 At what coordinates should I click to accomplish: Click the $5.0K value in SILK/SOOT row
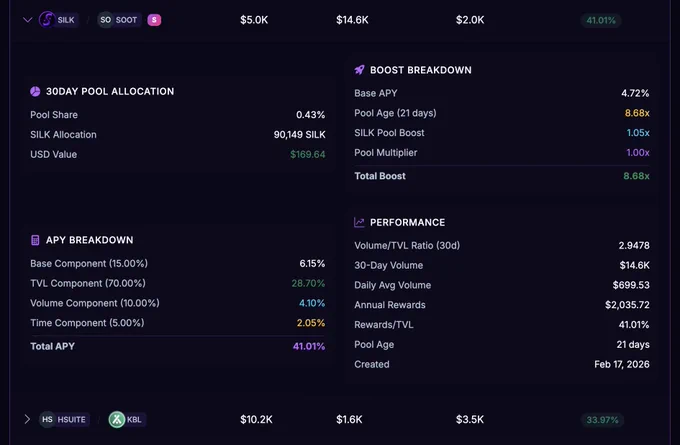tap(254, 20)
